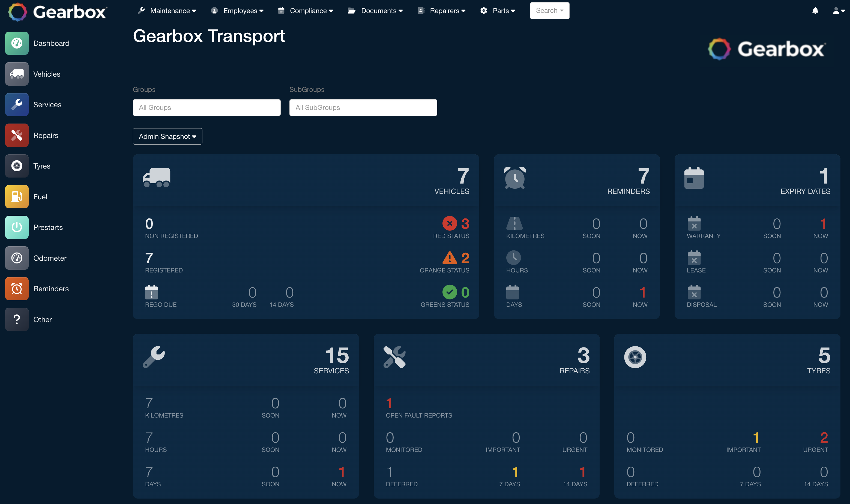Click the Gearbox Transport page heading
The width and height of the screenshot is (850, 504).
(x=209, y=36)
